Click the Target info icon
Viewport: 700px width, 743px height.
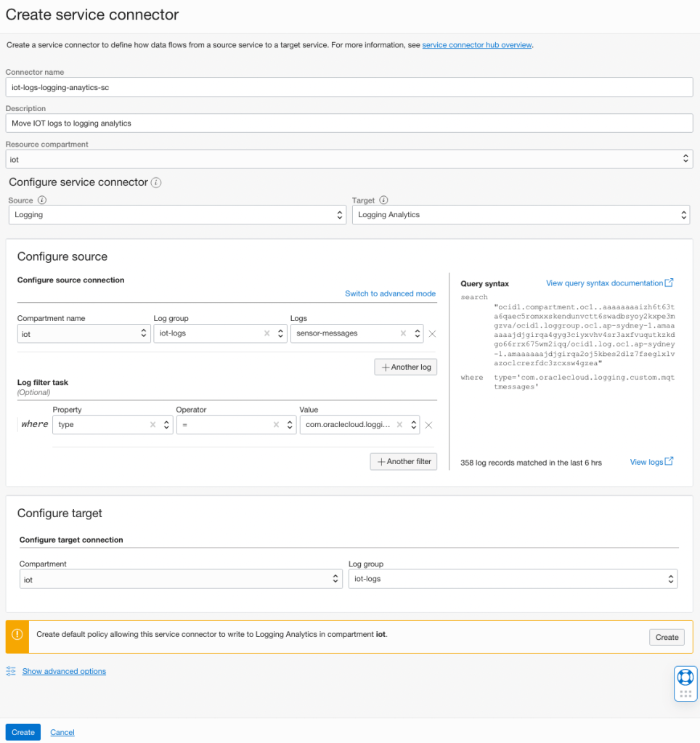point(383,200)
